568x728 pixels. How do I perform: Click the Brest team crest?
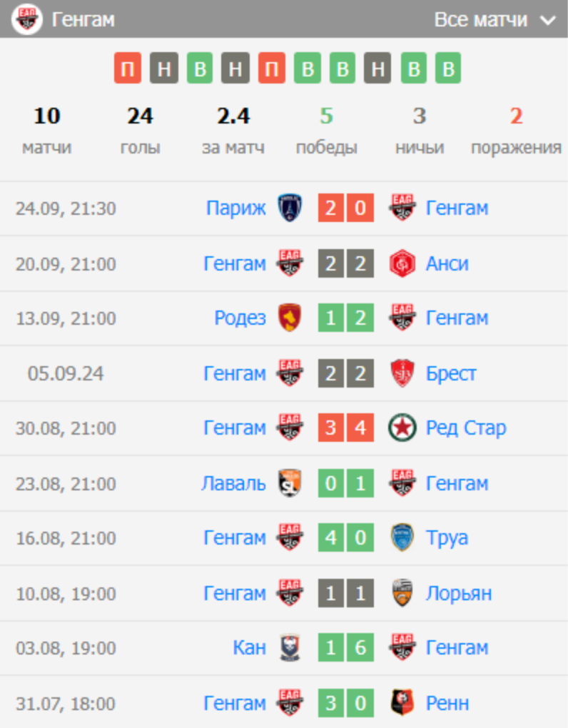(x=402, y=373)
